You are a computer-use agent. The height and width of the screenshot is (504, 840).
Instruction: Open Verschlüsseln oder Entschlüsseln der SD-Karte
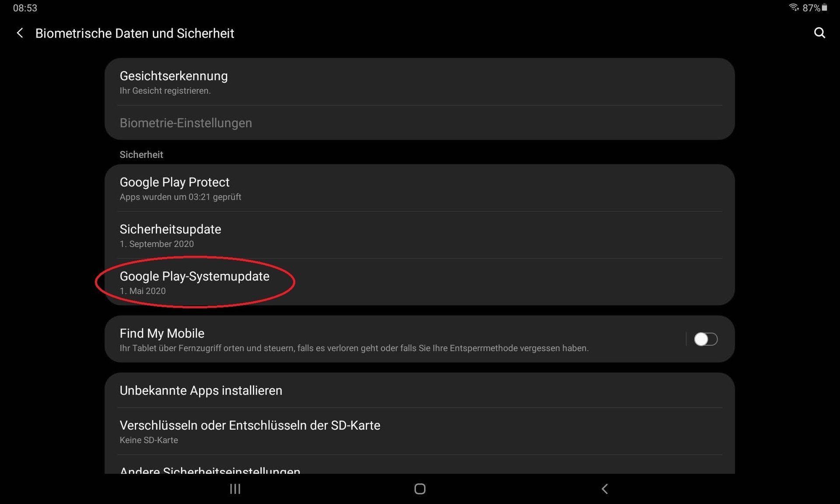pos(420,431)
